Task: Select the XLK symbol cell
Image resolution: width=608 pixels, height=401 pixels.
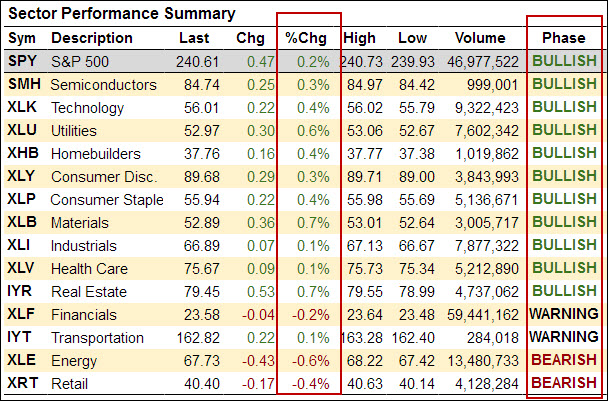Action: pos(22,107)
